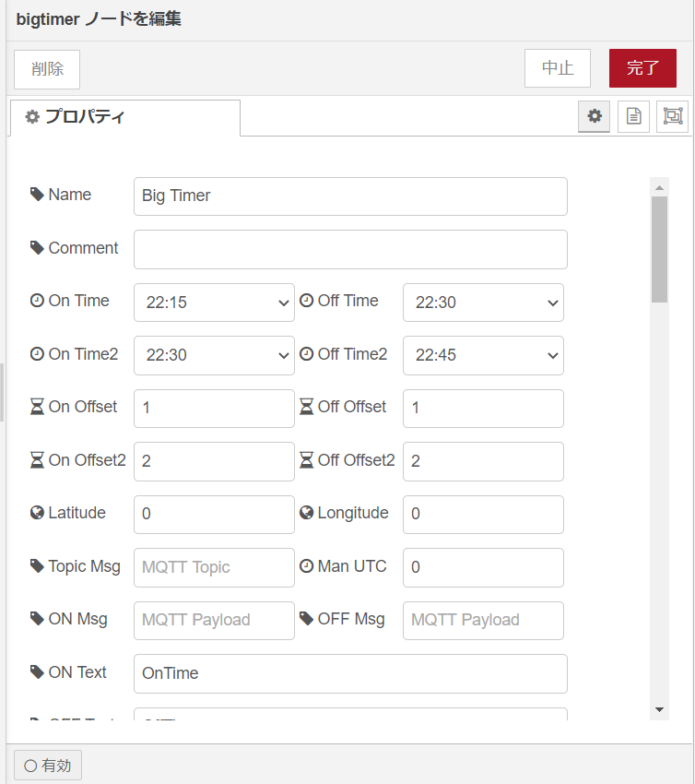Click the hourglass icon beside On Offset2
The height and width of the screenshot is (784, 695).
(37, 460)
